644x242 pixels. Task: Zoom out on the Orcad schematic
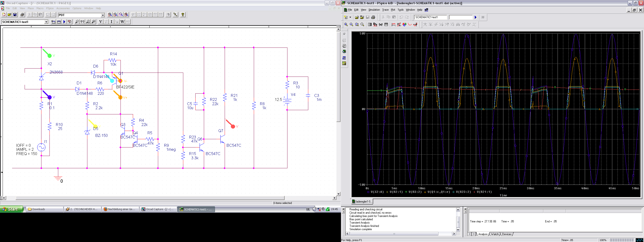[115, 14]
